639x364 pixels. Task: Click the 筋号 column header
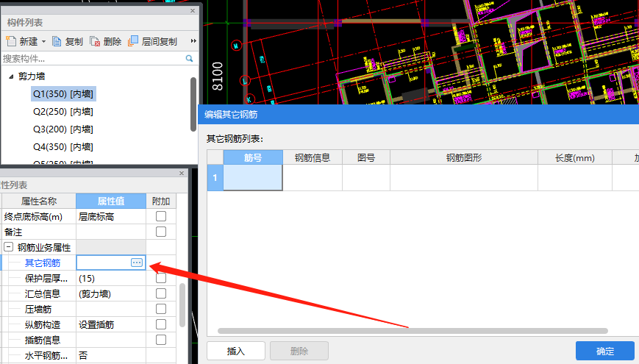253,157
